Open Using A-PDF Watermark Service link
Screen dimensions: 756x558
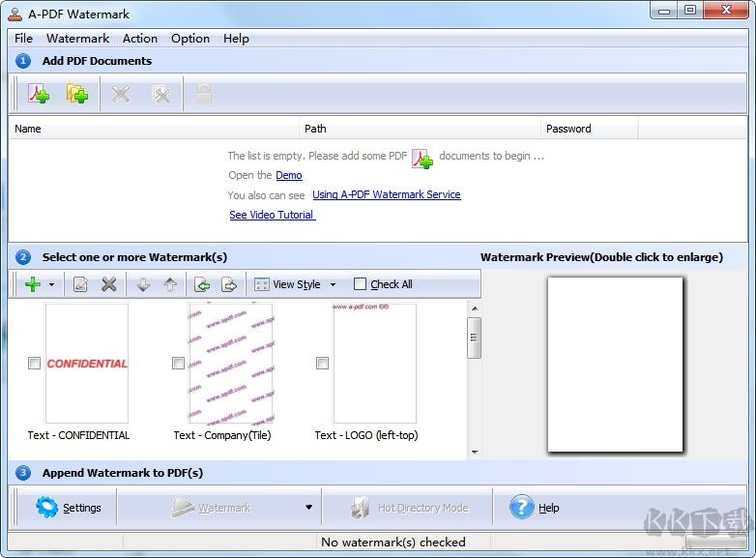[x=387, y=194]
